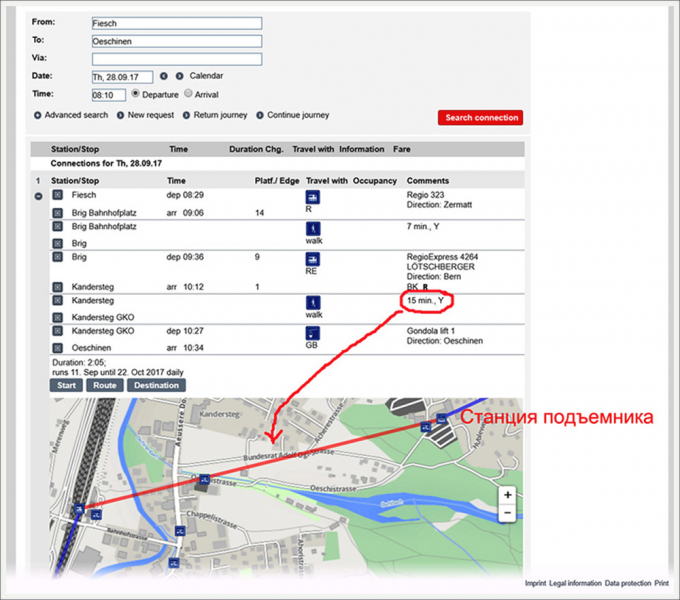The width and height of the screenshot is (680, 600).
Task: Click the RegioExpress train icon RE
Action: pyautogui.click(x=313, y=259)
